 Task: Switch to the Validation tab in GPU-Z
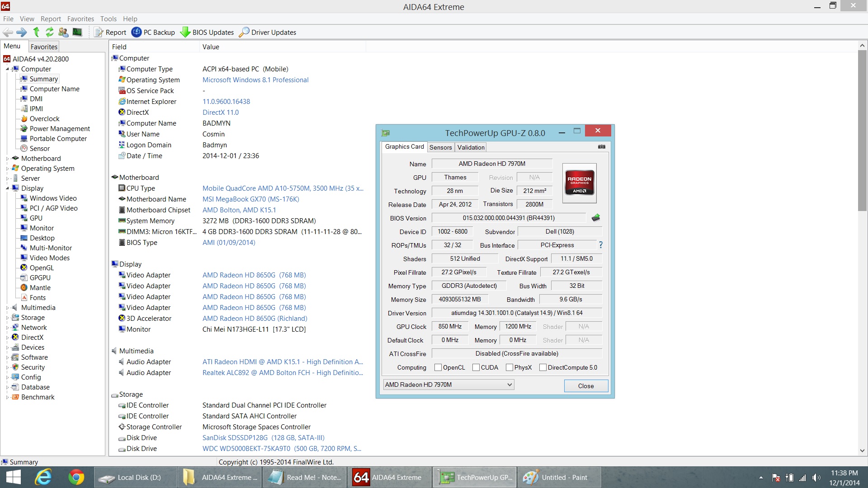point(471,147)
